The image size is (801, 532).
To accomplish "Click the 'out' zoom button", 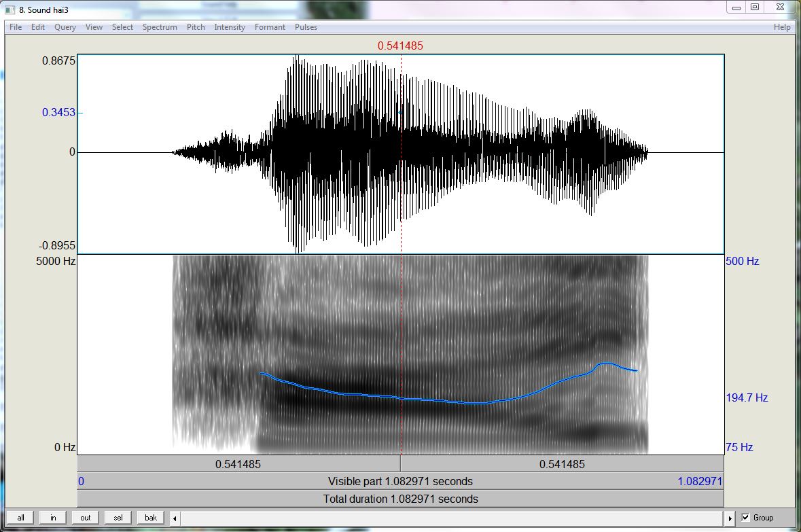I will pyautogui.click(x=86, y=518).
